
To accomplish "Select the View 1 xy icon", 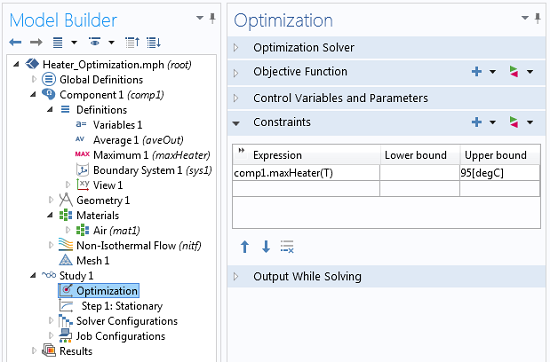I will (x=83, y=185).
